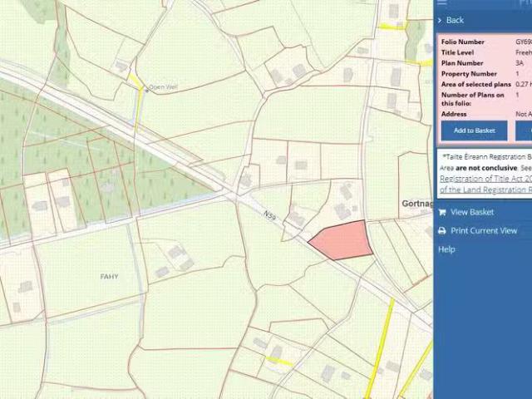Click the Open Well map label
The image size is (532, 399).
[162, 87]
